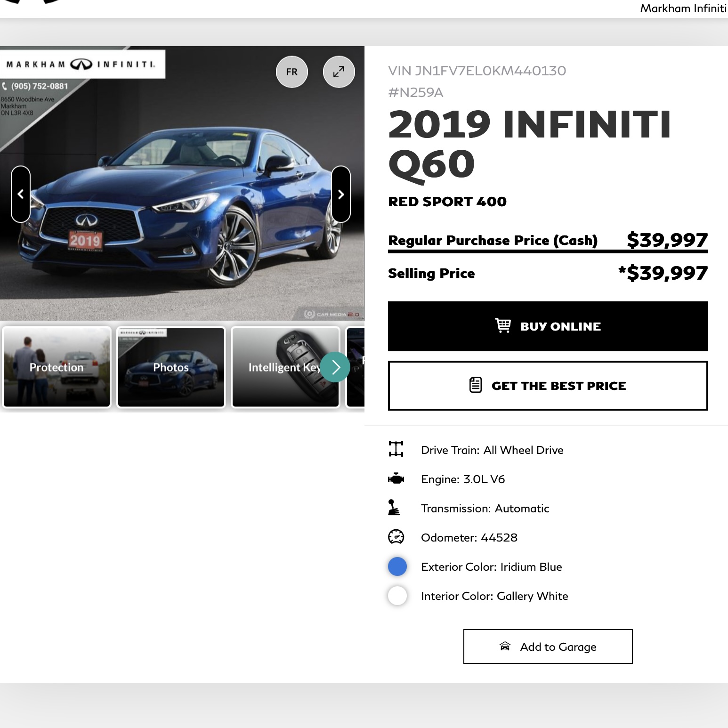Screen dimensions: 728x728
Task: Open the Photos thumbnail
Action: (171, 367)
